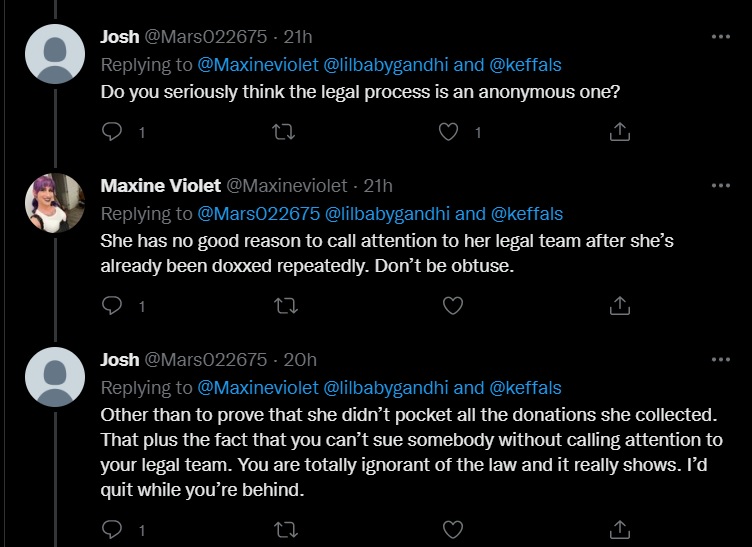Open Josh's default avatar on 20h tweet
The width and height of the screenshot is (752, 547).
(x=55, y=377)
